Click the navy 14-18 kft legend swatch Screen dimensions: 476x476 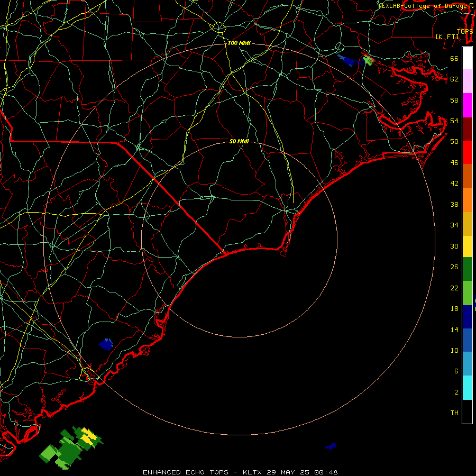tap(467, 317)
